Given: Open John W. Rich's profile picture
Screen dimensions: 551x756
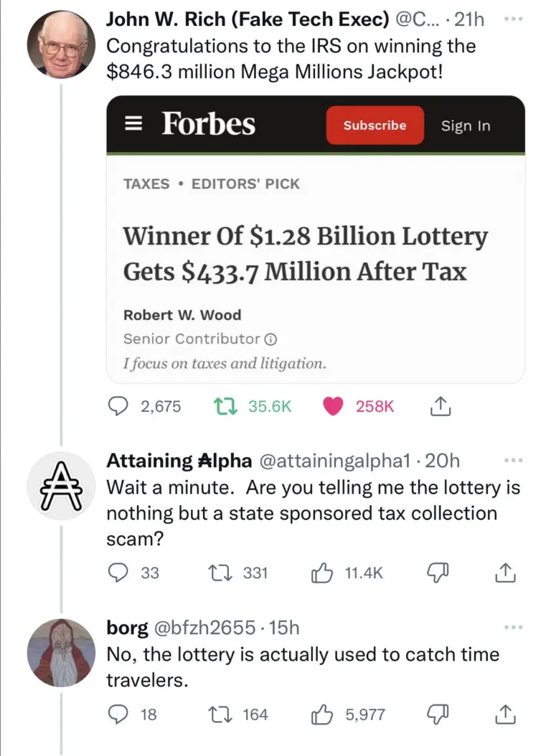Looking at the screenshot, I should pos(61,44).
